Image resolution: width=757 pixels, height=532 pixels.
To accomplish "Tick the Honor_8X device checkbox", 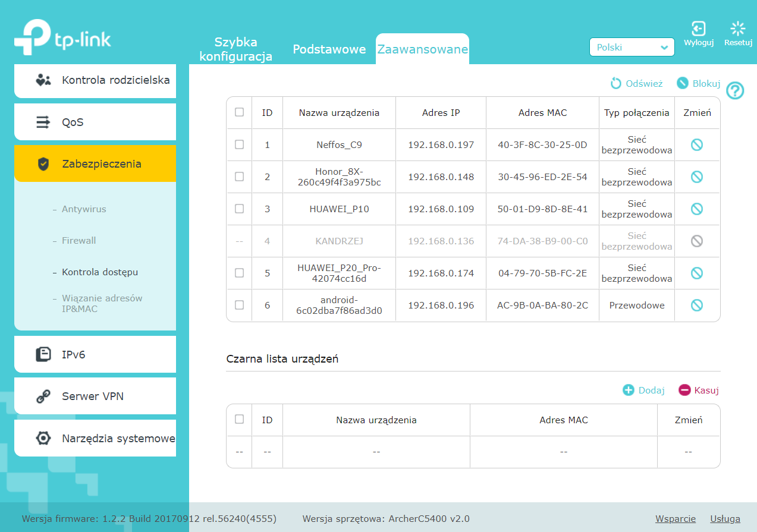I will tap(239, 177).
